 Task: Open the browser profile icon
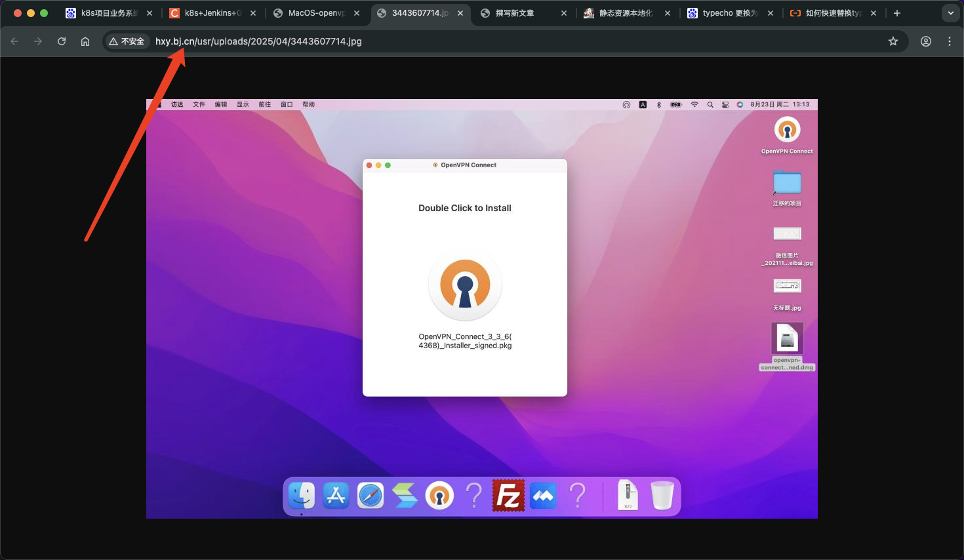[x=926, y=41]
